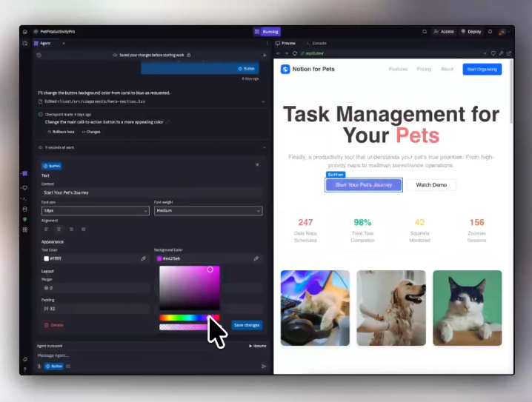Open the Features nav link

398,69
